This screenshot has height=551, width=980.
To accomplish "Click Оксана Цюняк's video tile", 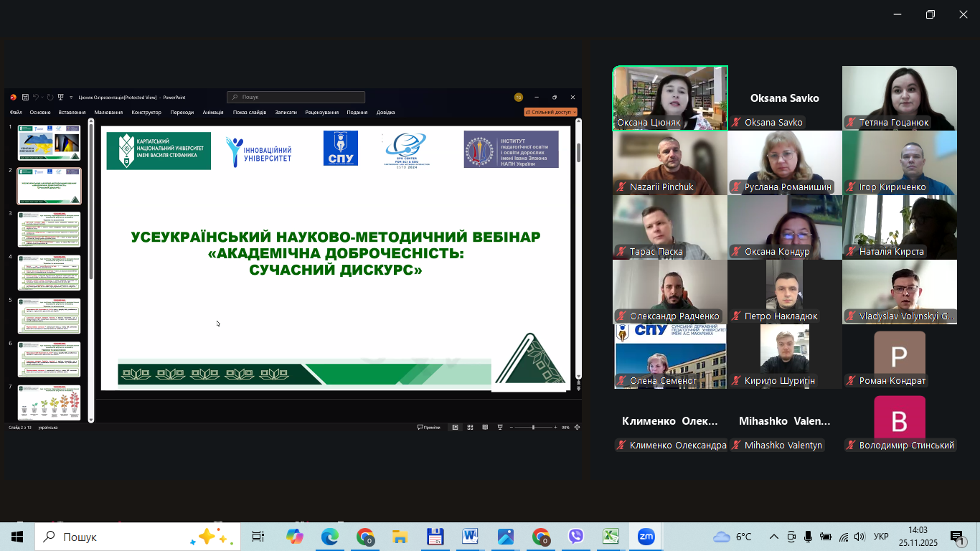I will [x=670, y=98].
